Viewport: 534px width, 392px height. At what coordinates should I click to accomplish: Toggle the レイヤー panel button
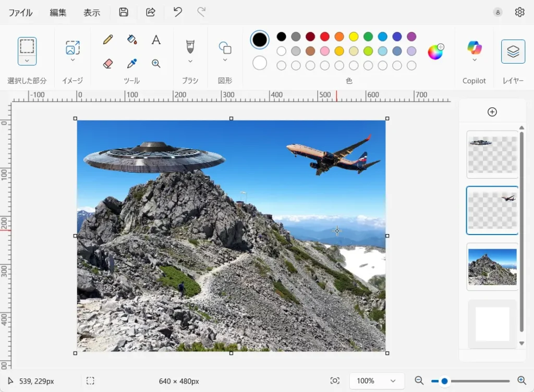513,52
